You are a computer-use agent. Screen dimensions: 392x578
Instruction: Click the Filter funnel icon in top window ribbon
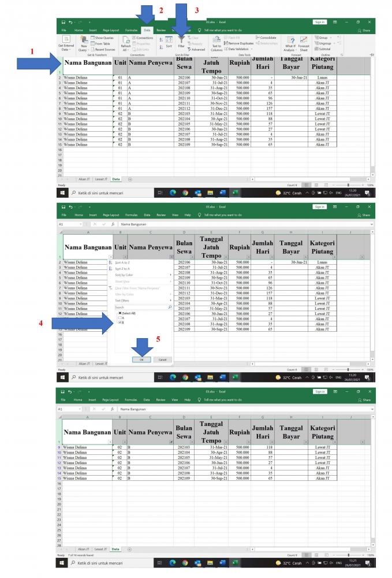(x=181, y=39)
